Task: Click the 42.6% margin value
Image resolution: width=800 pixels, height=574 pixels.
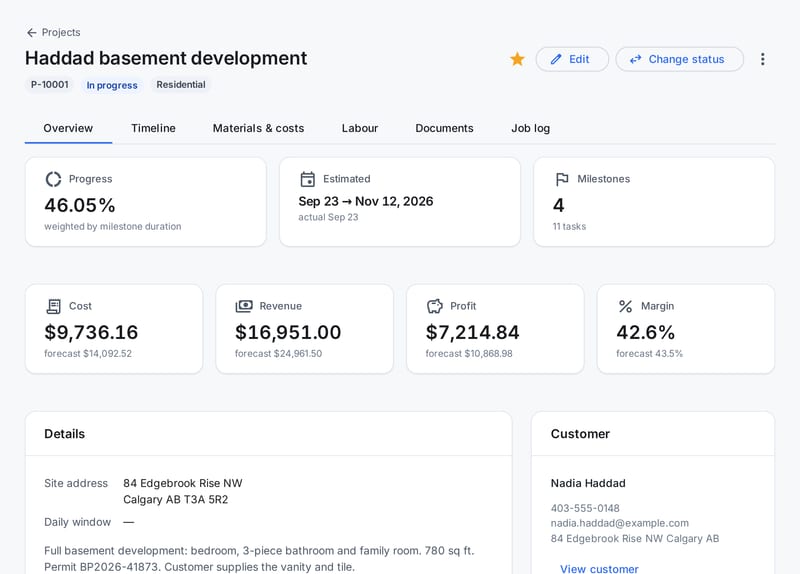Action: tap(645, 332)
